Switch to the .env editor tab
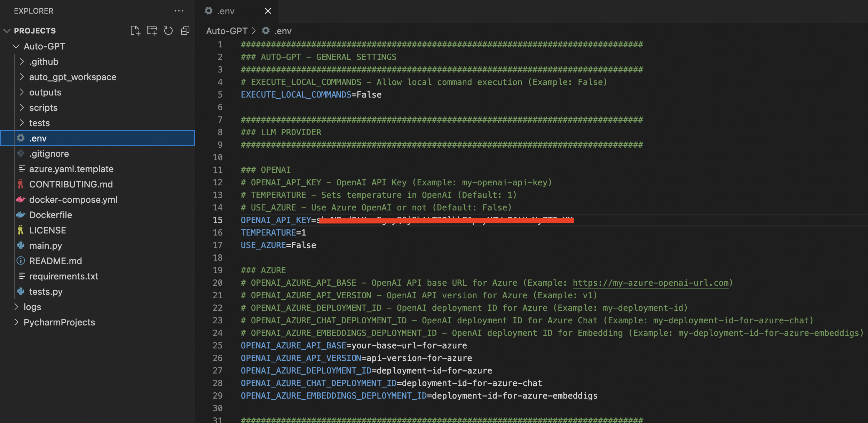The height and width of the screenshot is (423, 868). coord(225,11)
